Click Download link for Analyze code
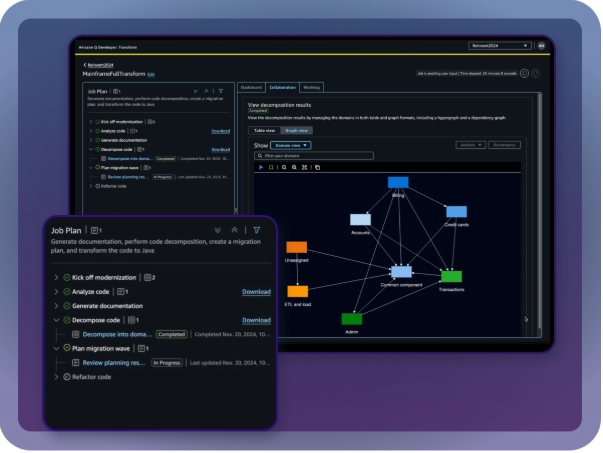This screenshot has height=453, width=603. (256, 292)
